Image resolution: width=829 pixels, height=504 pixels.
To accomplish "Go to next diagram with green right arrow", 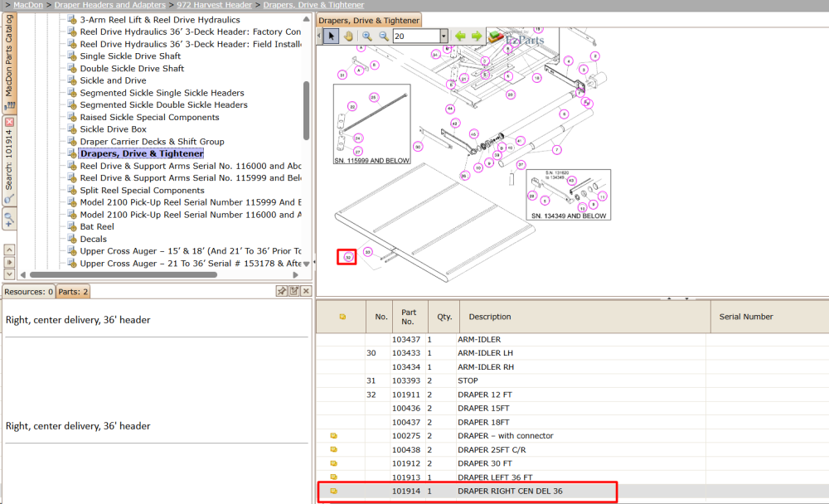I will [x=477, y=36].
